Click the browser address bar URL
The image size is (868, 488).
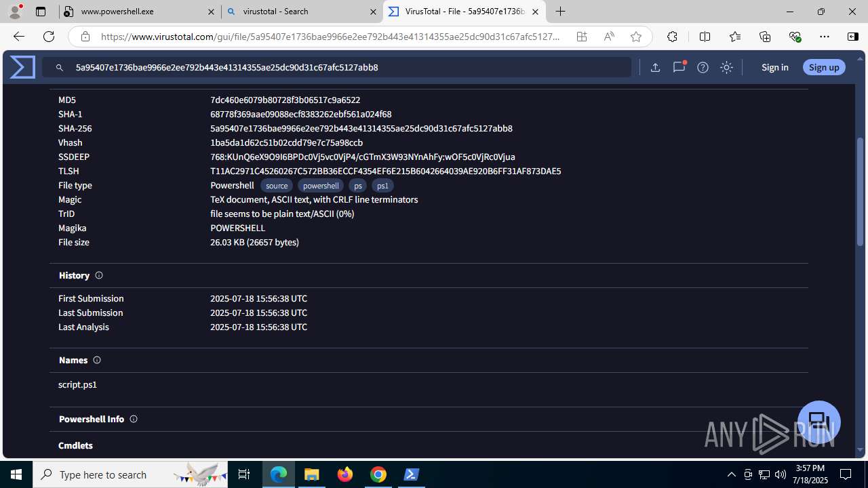(x=330, y=37)
